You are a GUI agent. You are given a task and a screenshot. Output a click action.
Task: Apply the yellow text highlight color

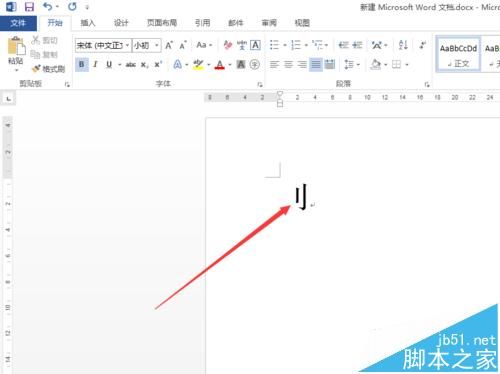[198, 64]
